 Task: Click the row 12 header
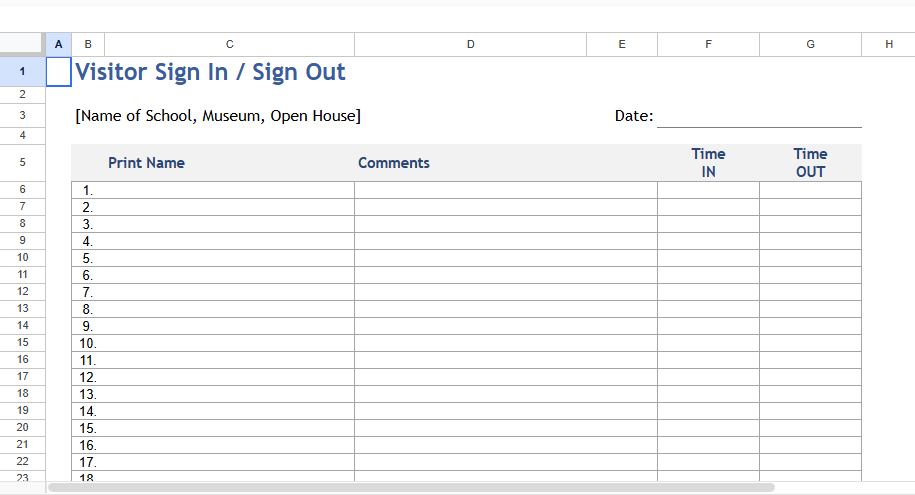coord(22,291)
